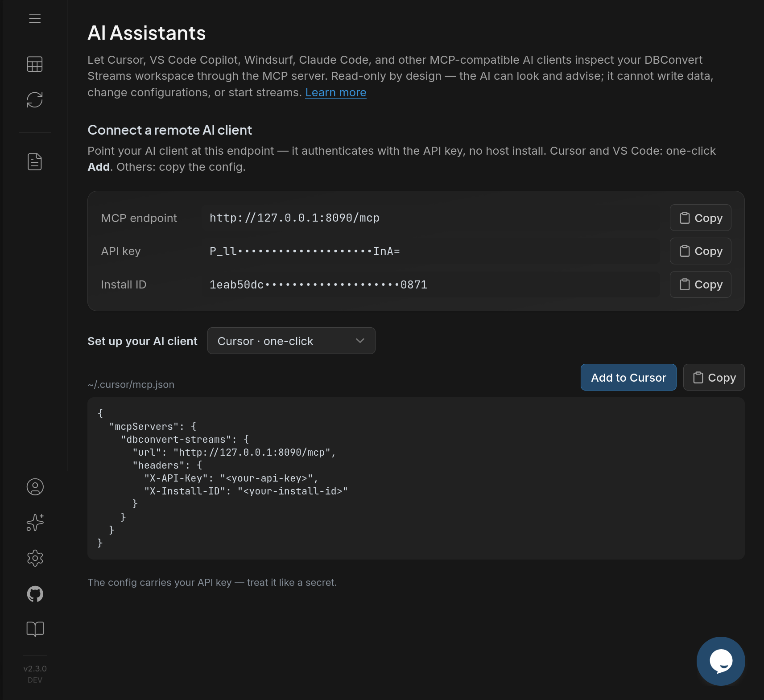The height and width of the screenshot is (700, 764).
Task: Copy the mcp.json config
Action: click(714, 377)
